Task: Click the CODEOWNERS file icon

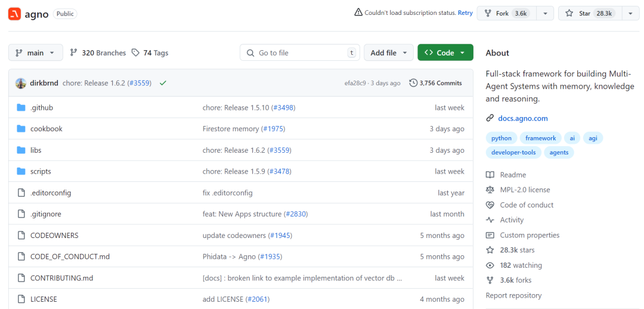Action: click(21, 236)
